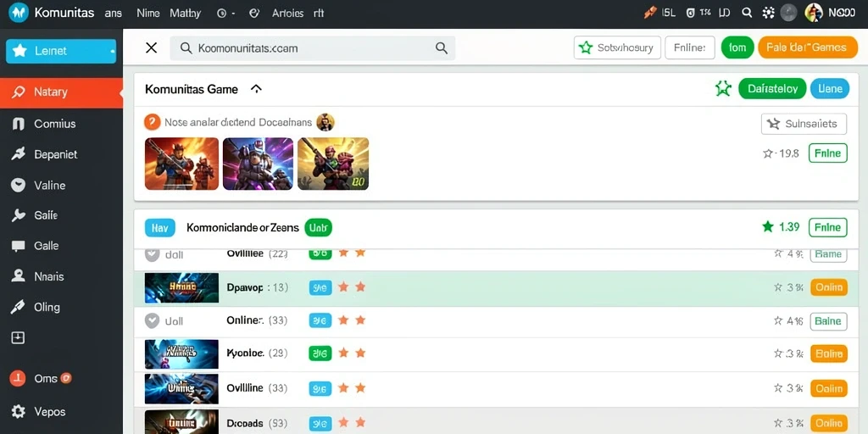Click the orange Oms alert icon
Screen dimensions: 868x434
coord(19,379)
